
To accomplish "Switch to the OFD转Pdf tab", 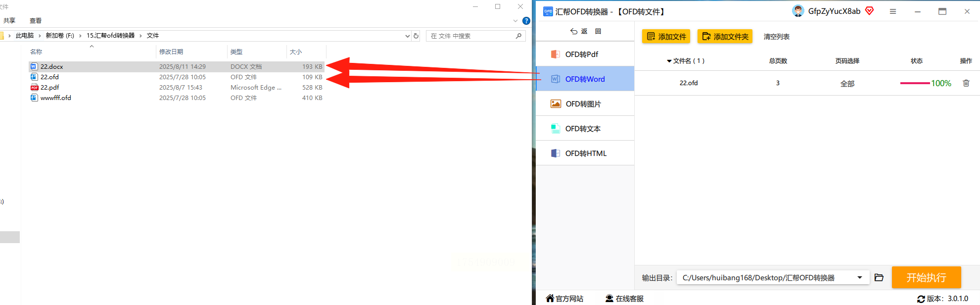I will tap(585, 54).
